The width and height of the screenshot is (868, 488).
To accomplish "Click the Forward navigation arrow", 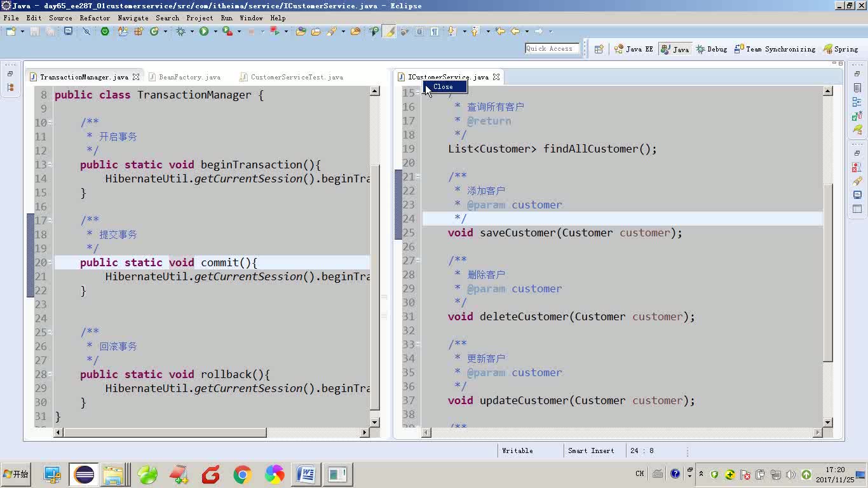I will pyautogui.click(x=538, y=31).
